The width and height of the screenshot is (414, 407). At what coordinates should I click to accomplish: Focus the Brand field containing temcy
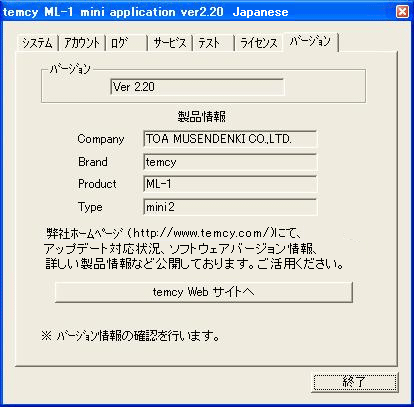(230, 162)
